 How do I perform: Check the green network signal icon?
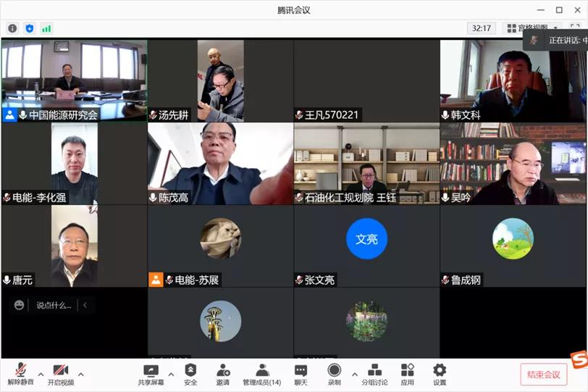click(46, 28)
